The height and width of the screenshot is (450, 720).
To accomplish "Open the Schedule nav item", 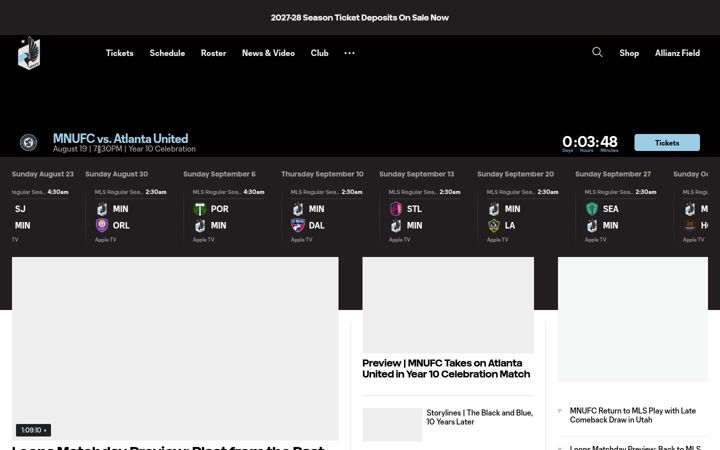I will click(167, 53).
